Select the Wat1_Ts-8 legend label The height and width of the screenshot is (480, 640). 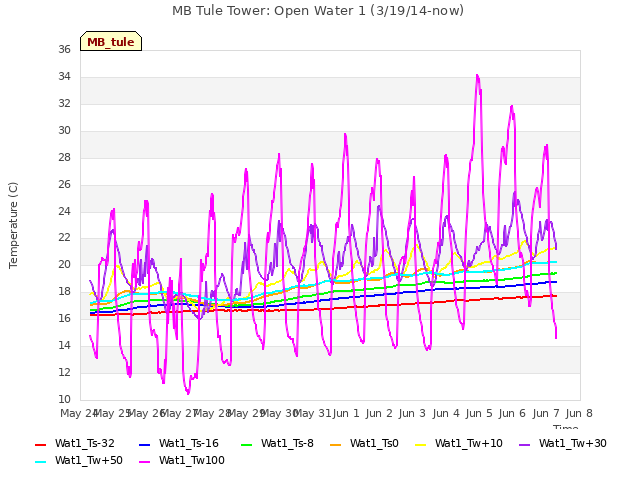287,443
